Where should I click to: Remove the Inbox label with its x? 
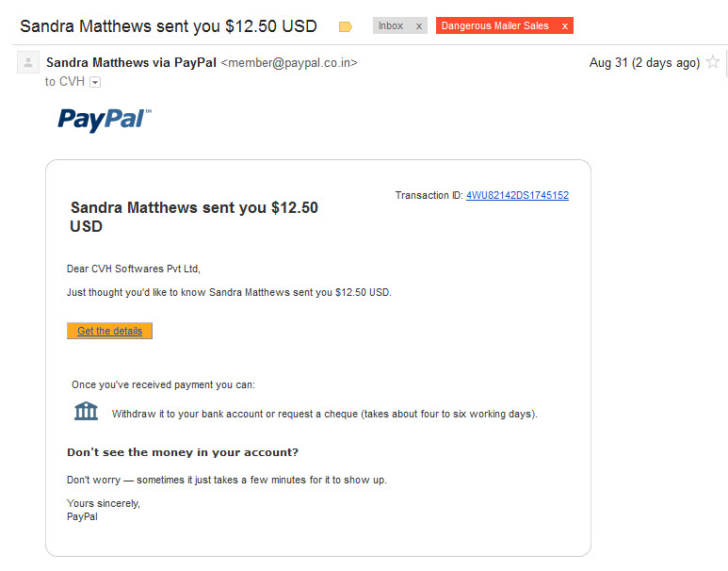click(419, 26)
